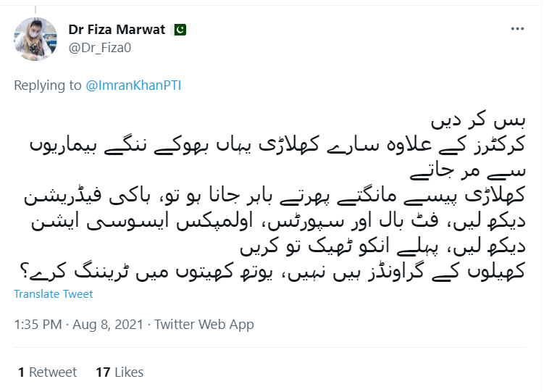
Task: Click the Pakistan flag emoji beside the name
Action: point(180,30)
